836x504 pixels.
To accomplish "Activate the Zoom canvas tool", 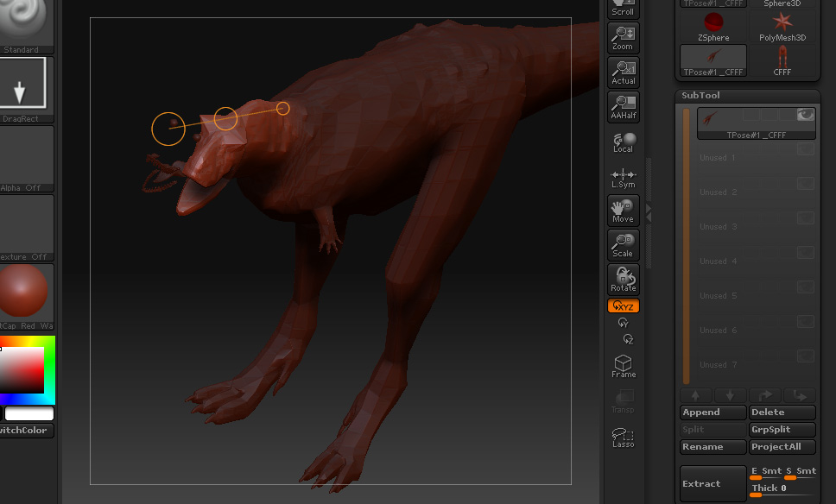I will coord(623,38).
